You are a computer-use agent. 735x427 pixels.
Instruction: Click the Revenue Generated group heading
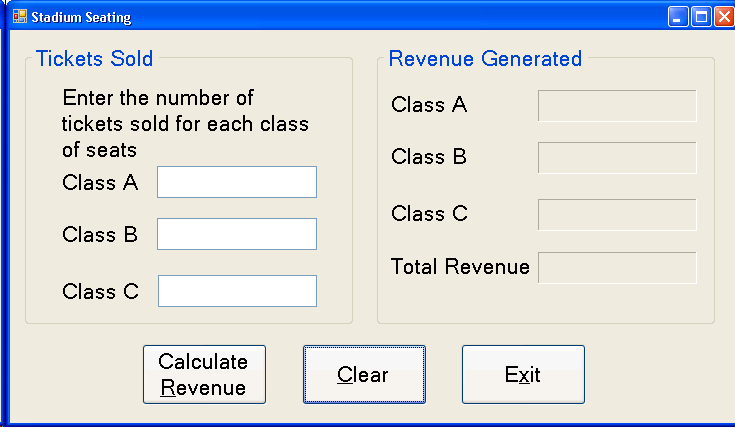[x=485, y=59]
